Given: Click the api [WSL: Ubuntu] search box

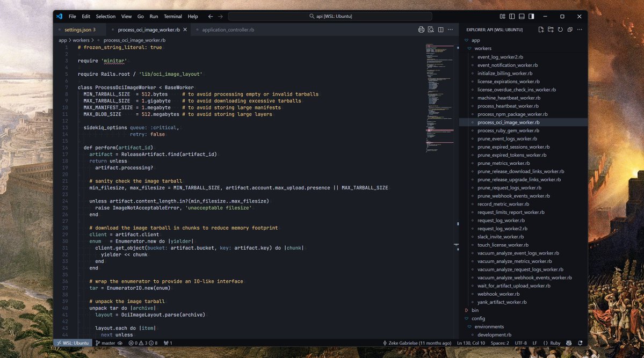Looking at the screenshot, I should click(x=330, y=17).
